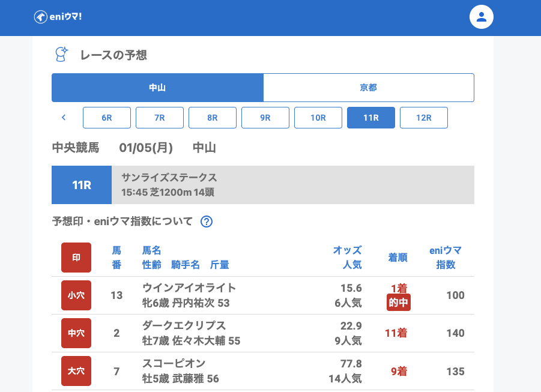Switch to the 中山 racecourse tab
Viewport: 541px width, 392px height.
tap(157, 88)
